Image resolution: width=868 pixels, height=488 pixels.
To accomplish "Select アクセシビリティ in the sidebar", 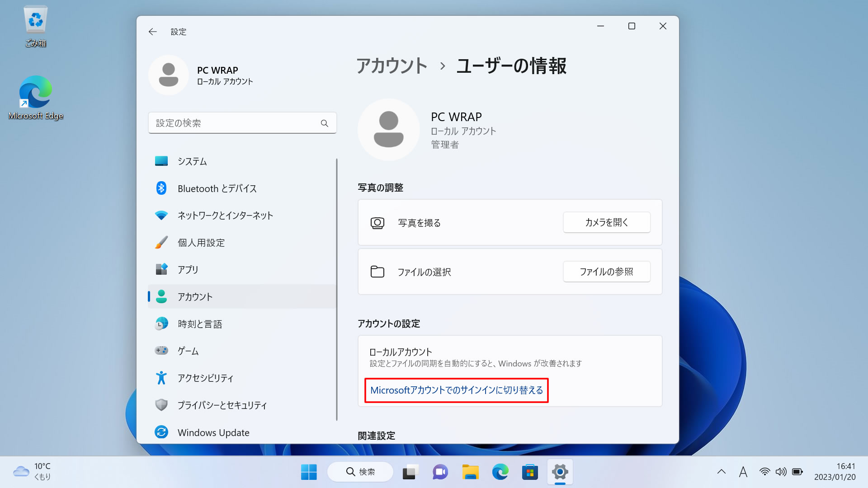I will click(x=242, y=378).
